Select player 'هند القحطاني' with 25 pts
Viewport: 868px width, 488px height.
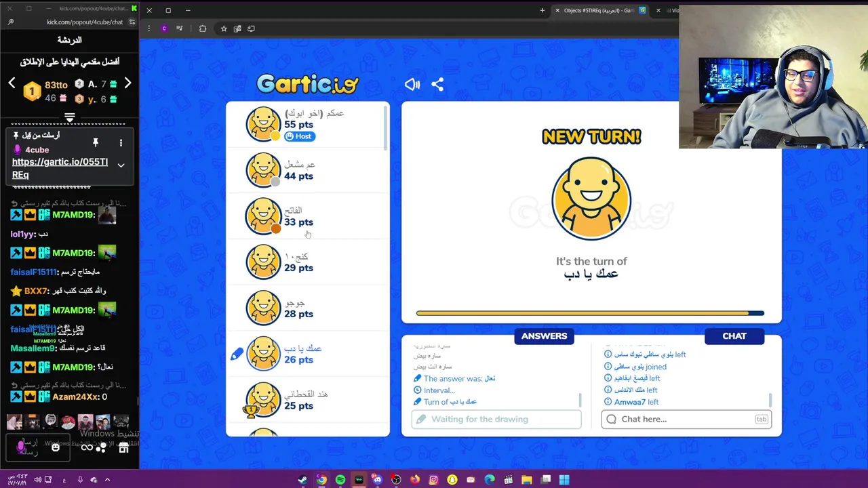tap(307, 400)
